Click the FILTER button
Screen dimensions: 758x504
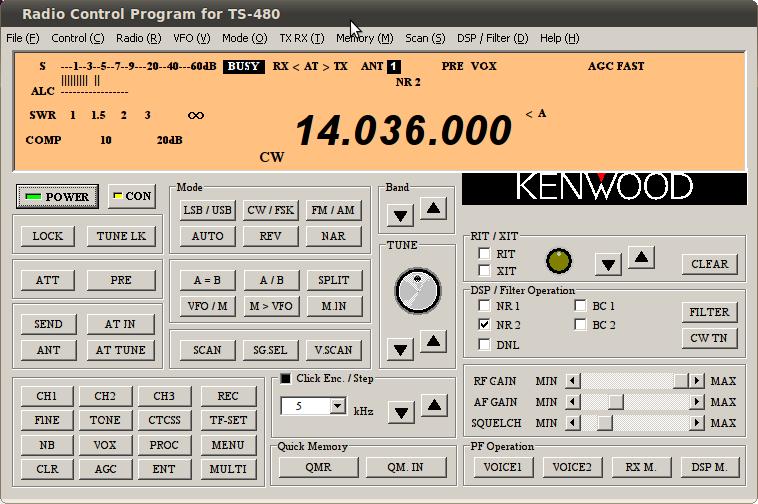709,312
